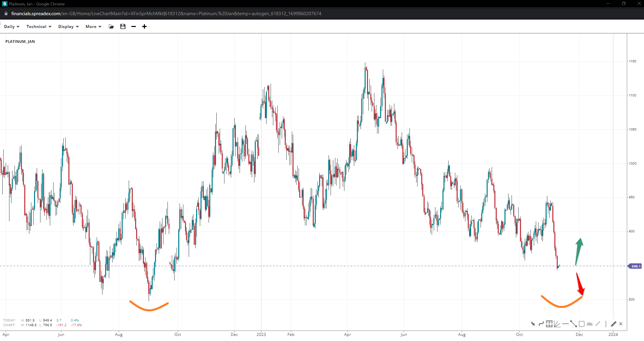The height and width of the screenshot is (341, 644).
Task: Select the Fibonacci retracement grid tool
Action: coord(549,324)
